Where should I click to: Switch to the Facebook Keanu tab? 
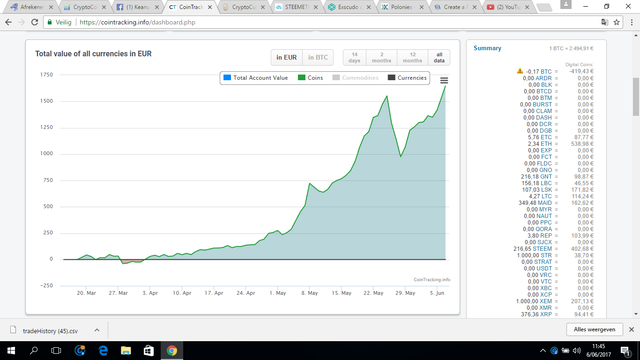137,7
